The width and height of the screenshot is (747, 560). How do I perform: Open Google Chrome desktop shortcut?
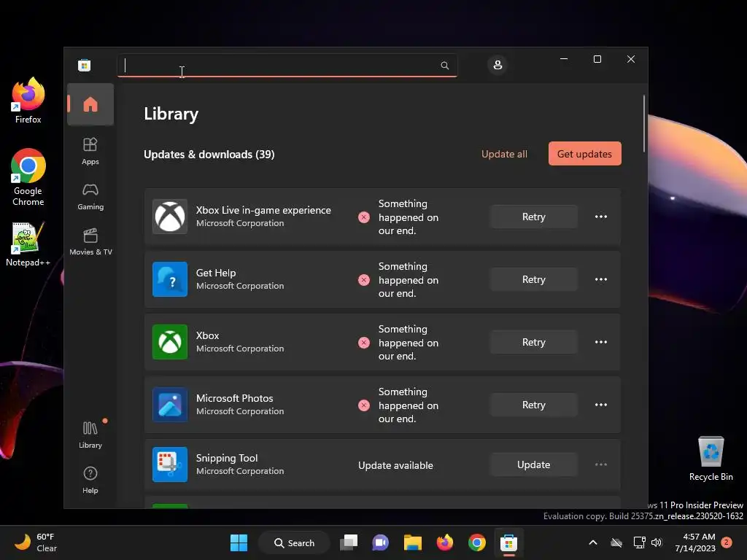tap(28, 177)
